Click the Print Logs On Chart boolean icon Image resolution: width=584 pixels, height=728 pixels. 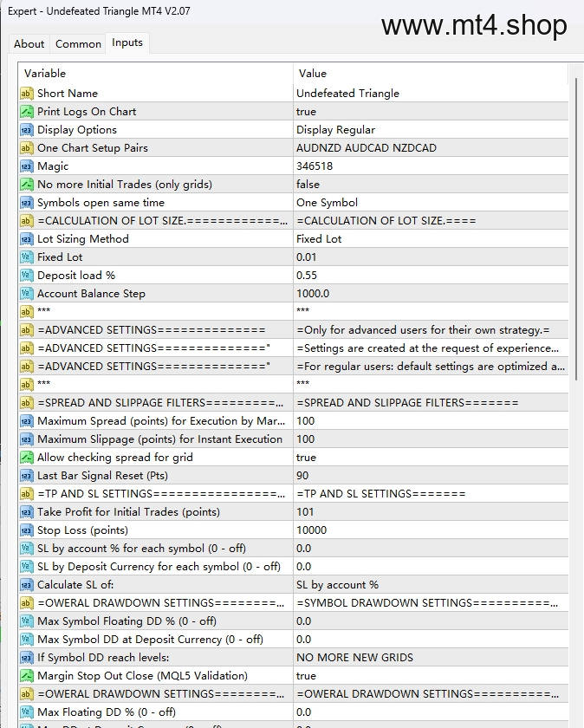pyautogui.click(x=27, y=112)
